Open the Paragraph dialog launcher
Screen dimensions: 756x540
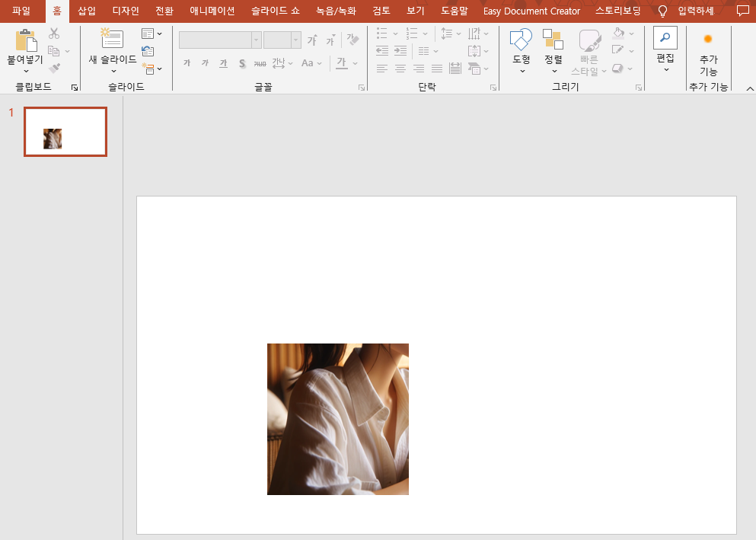pos(493,88)
